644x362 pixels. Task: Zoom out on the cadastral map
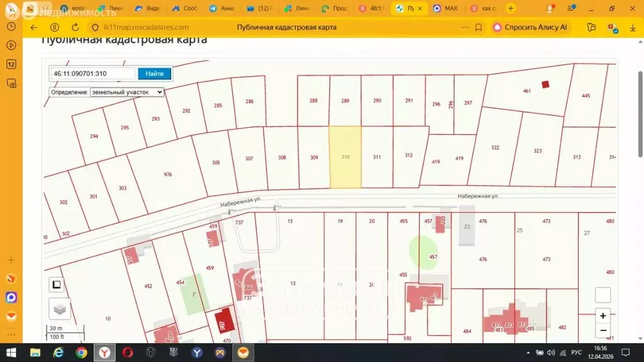[x=602, y=331]
